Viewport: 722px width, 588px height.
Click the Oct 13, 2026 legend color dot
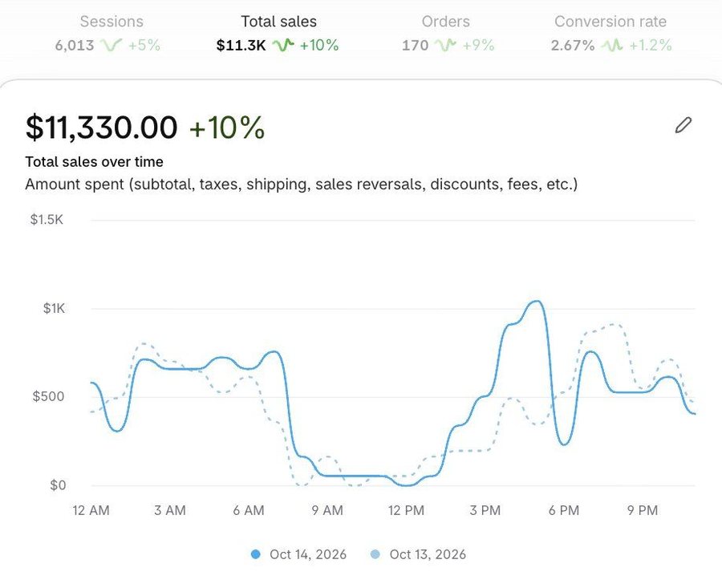(375, 554)
